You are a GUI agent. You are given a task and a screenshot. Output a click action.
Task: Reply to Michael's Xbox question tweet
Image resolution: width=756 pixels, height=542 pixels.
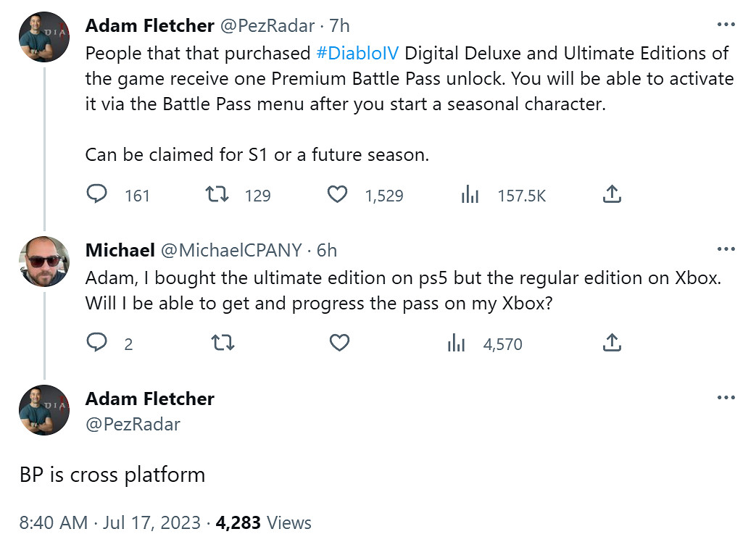[97, 343]
